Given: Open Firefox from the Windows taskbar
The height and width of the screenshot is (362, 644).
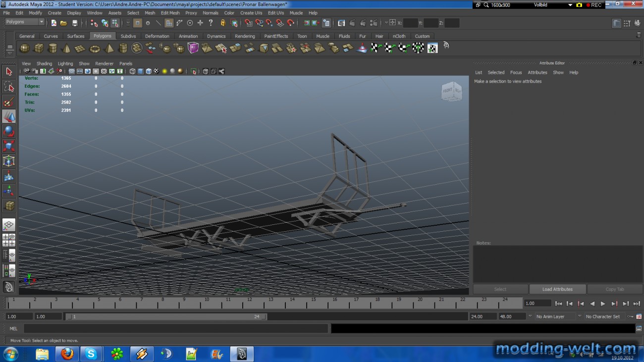Looking at the screenshot, I should 67,354.
